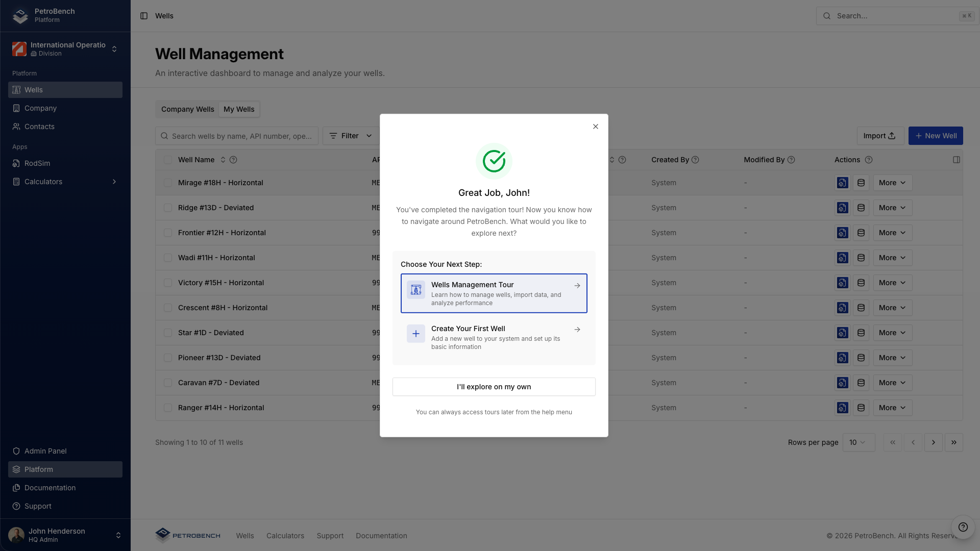Start the Wells Management Tour
Screen dimensions: 980x551
(x=494, y=293)
